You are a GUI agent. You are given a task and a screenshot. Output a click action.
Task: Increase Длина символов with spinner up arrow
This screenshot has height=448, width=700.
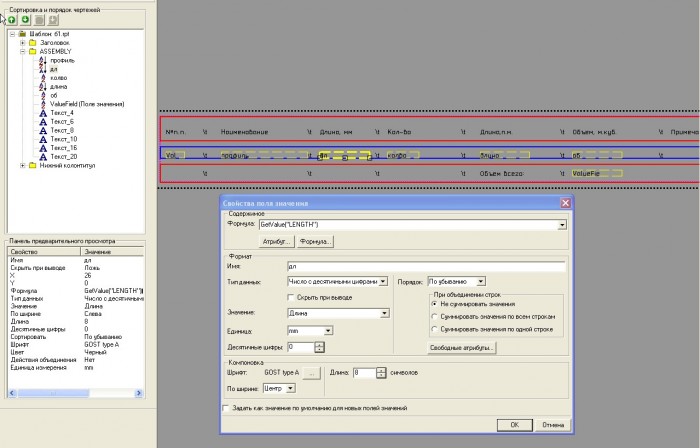[x=381, y=370]
